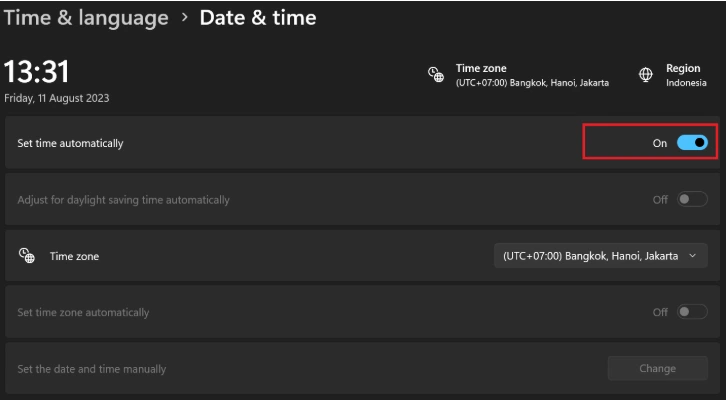This screenshot has height=400, width=726.
Task: Click the Set time automatically row label
Action: (x=70, y=143)
